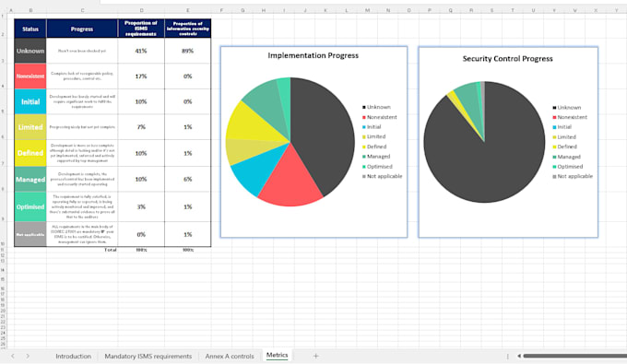Select Proportion of ISMS requirements header
The image size is (627, 364).
click(141, 29)
